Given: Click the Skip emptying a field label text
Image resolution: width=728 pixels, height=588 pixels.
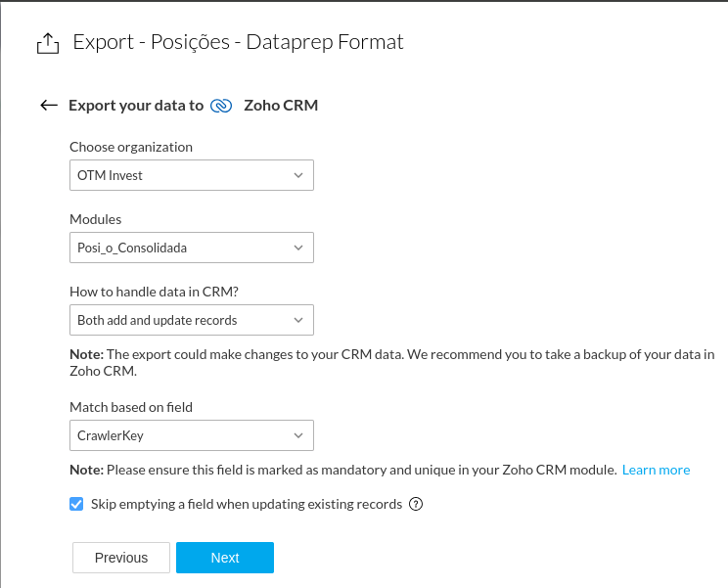Looking at the screenshot, I should pos(247,505).
